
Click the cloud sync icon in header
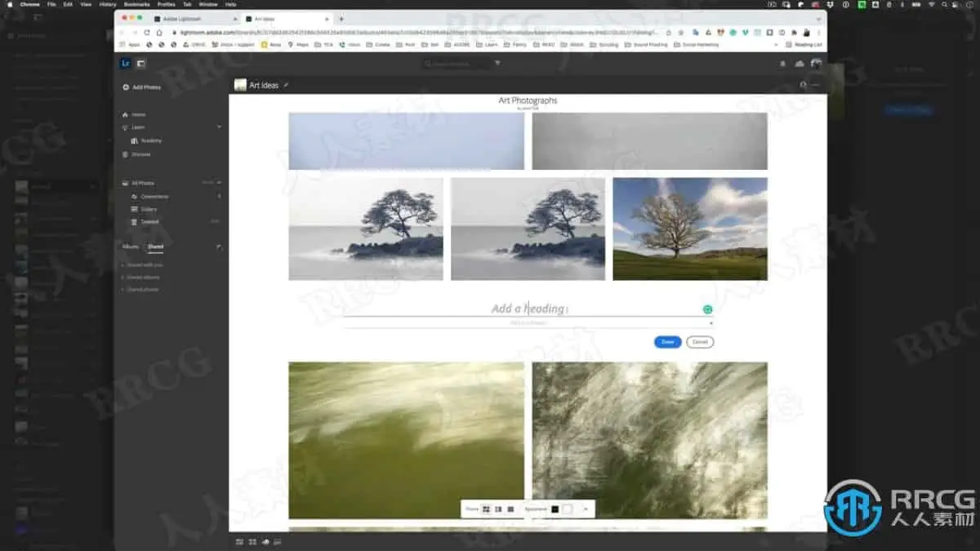pos(799,64)
